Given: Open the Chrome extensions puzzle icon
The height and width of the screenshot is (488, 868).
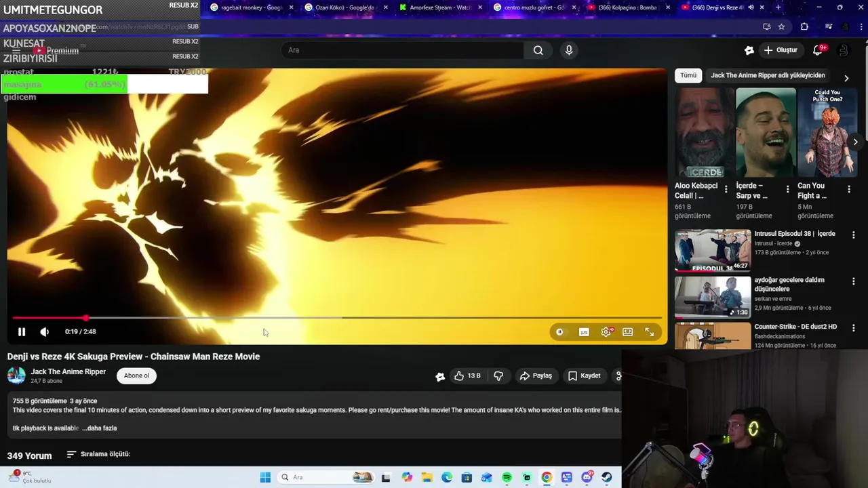Looking at the screenshot, I should tap(804, 26).
